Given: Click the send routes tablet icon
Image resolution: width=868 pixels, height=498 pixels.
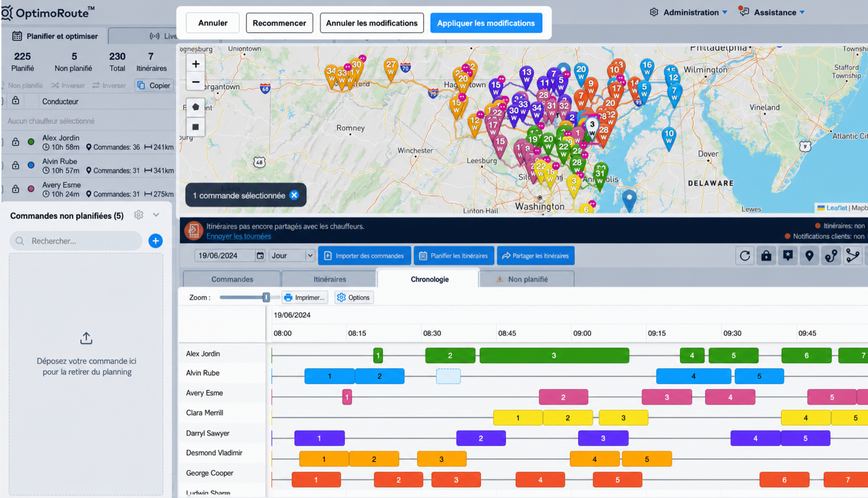Looking at the screenshot, I should point(193,231).
